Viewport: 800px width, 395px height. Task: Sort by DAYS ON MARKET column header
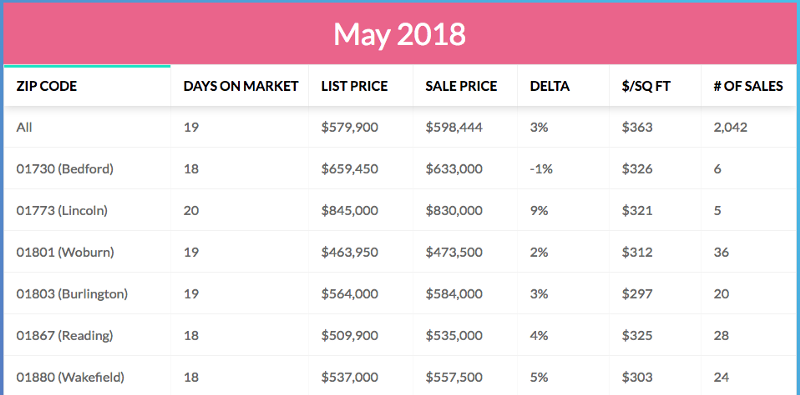coord(240,86)
